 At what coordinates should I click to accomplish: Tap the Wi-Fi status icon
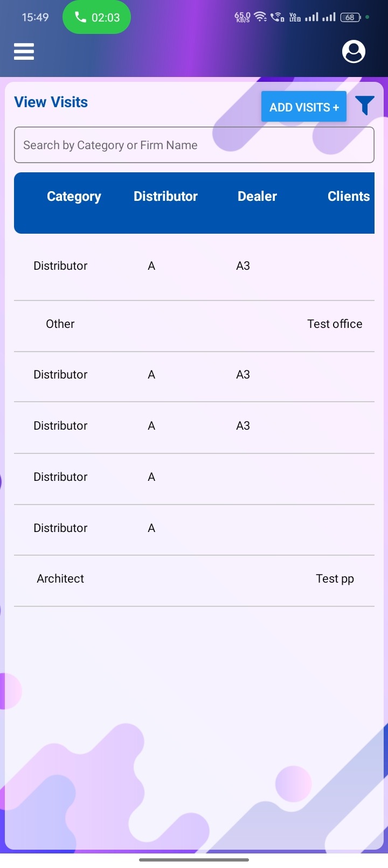point(260,17)
